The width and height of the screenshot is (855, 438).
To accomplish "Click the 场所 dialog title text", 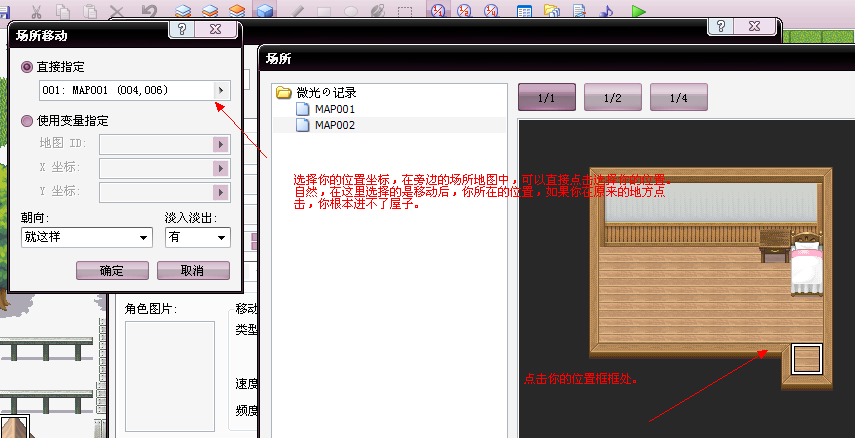I will [278, 59].
